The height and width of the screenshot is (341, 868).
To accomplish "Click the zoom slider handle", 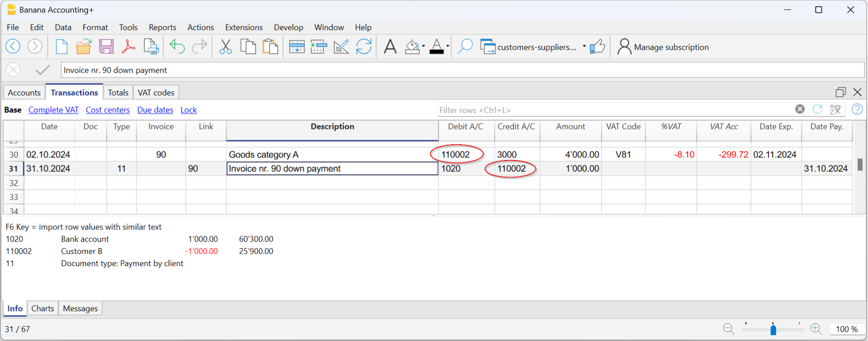I will point(773,330).
